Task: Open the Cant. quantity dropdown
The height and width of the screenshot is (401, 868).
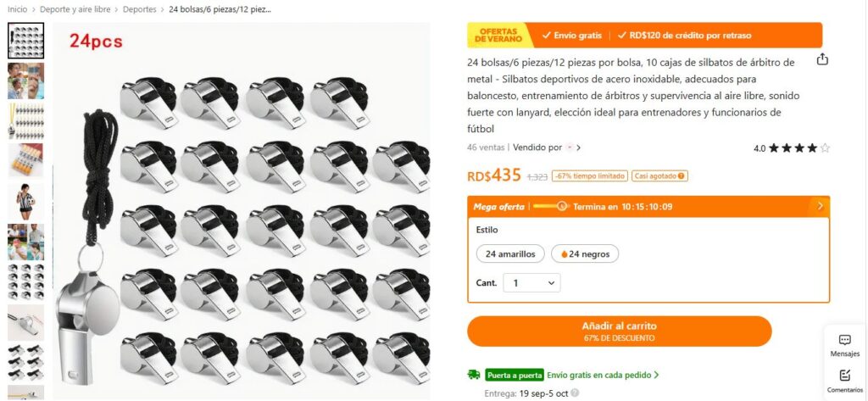Action: point(532,283)
